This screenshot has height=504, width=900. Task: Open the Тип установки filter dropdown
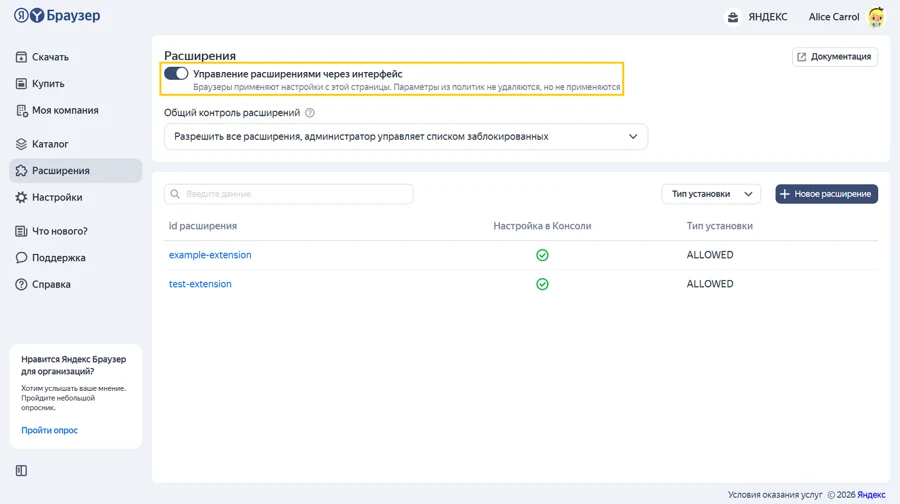coord(711,194)
